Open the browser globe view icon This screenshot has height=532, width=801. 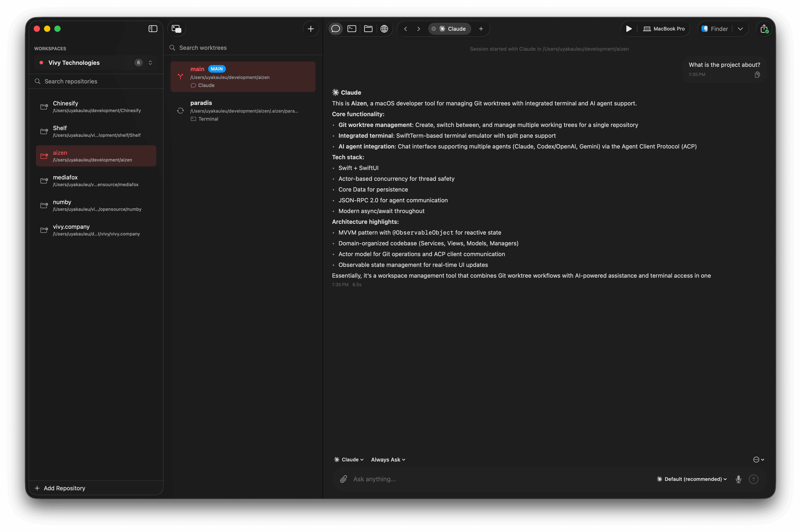384,29
